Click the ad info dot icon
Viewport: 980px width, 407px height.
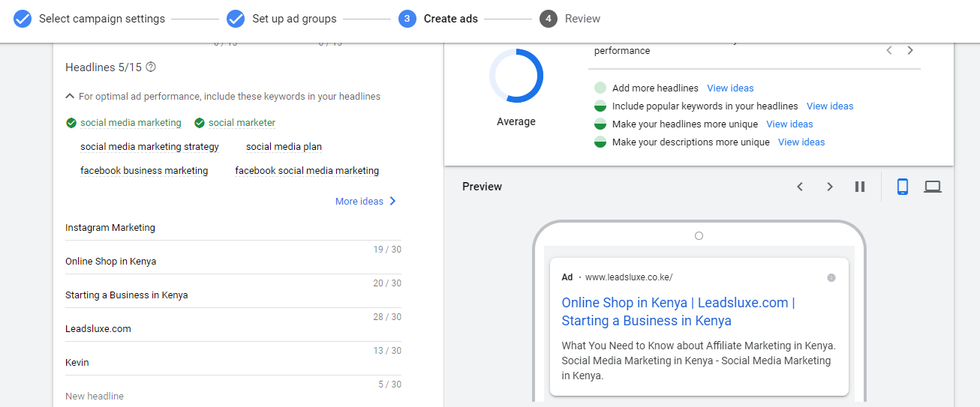[831, 277]
